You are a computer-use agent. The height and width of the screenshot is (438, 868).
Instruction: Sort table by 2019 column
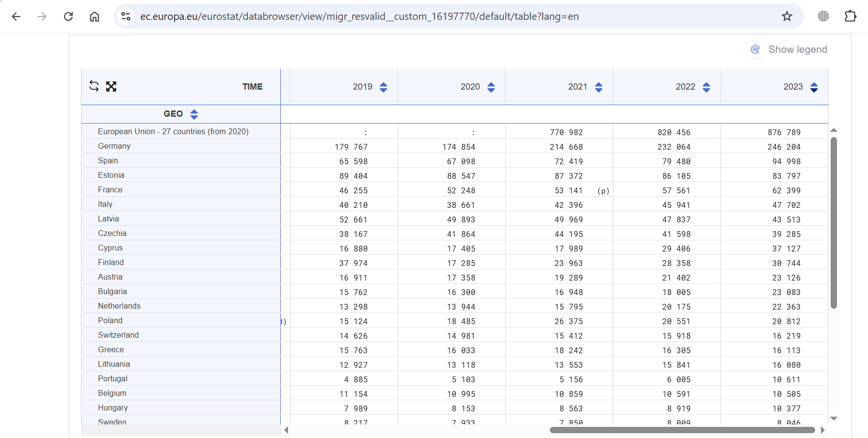coord(384,87)
